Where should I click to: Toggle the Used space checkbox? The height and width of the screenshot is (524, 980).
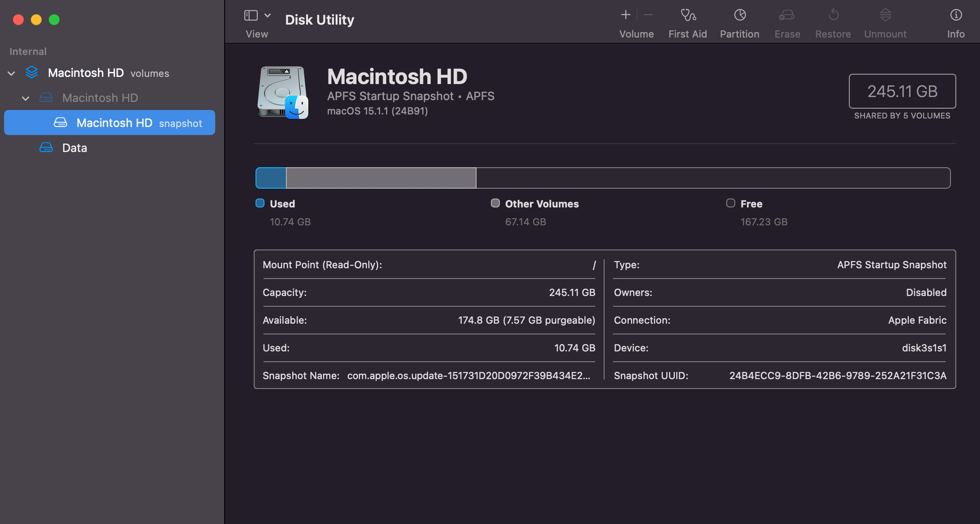(259, 203)
